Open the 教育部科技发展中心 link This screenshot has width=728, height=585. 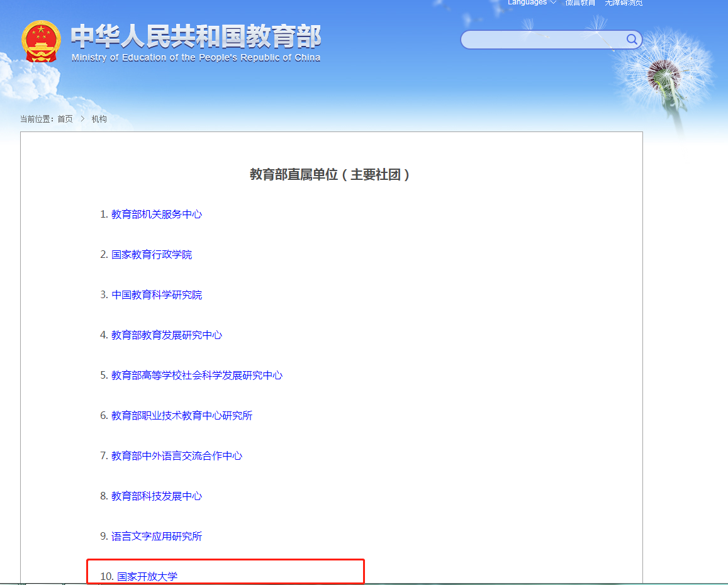[156, 496]
